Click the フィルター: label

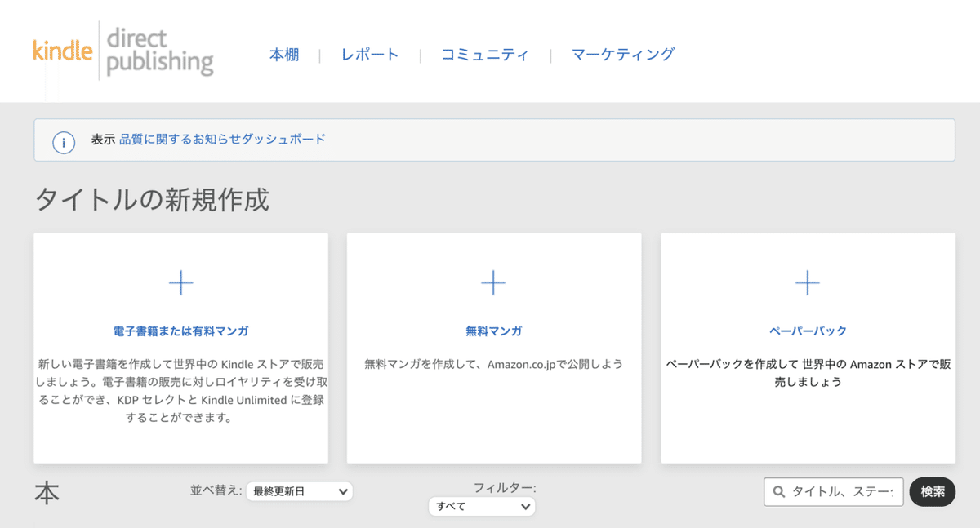tap(505, 488)
